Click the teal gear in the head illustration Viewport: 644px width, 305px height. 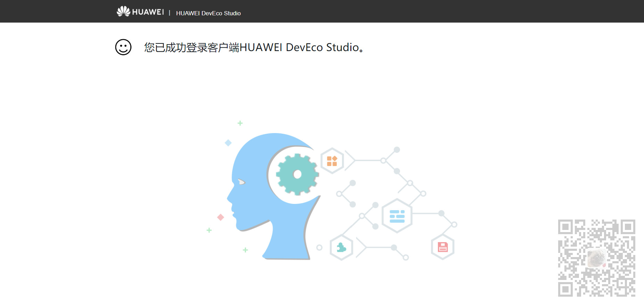[297, 174]
